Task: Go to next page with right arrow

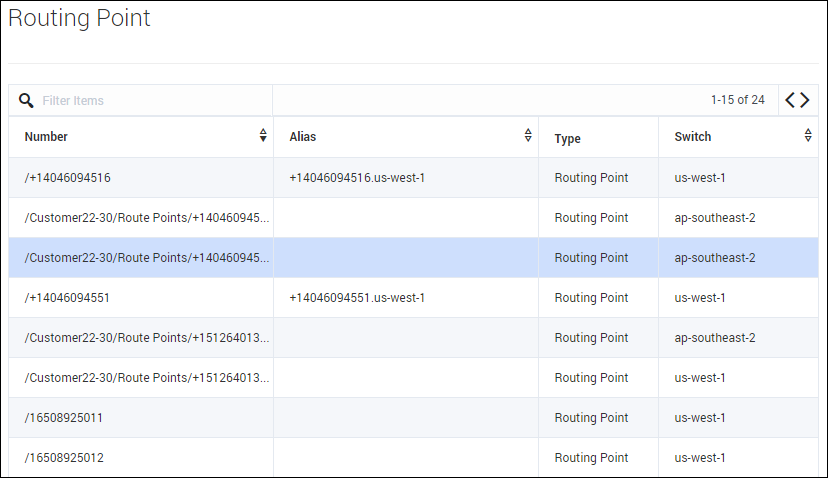Action: (805, 100)
